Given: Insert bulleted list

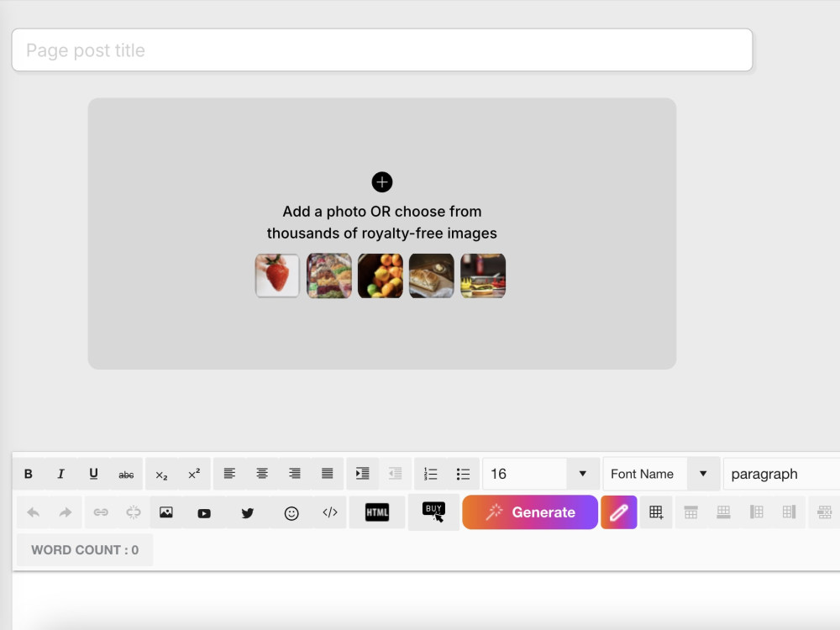Looking at the screenshot, I should pos(464,474).
